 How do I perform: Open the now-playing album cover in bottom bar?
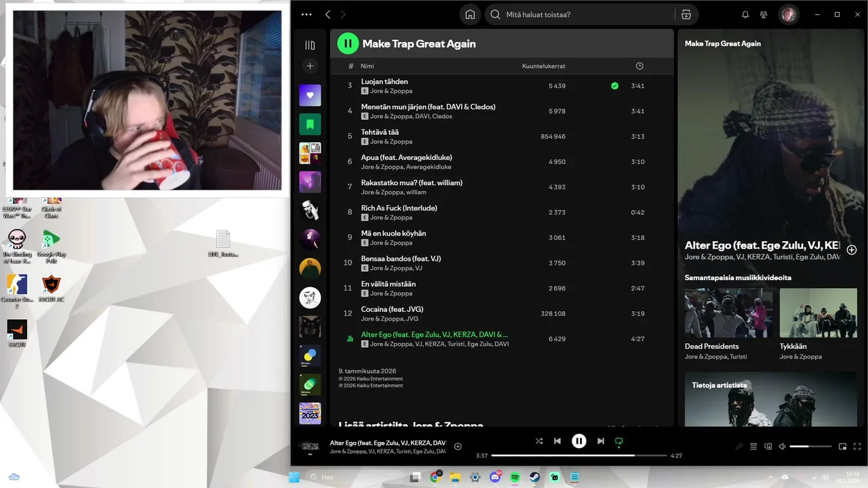[x=310, y=446]
